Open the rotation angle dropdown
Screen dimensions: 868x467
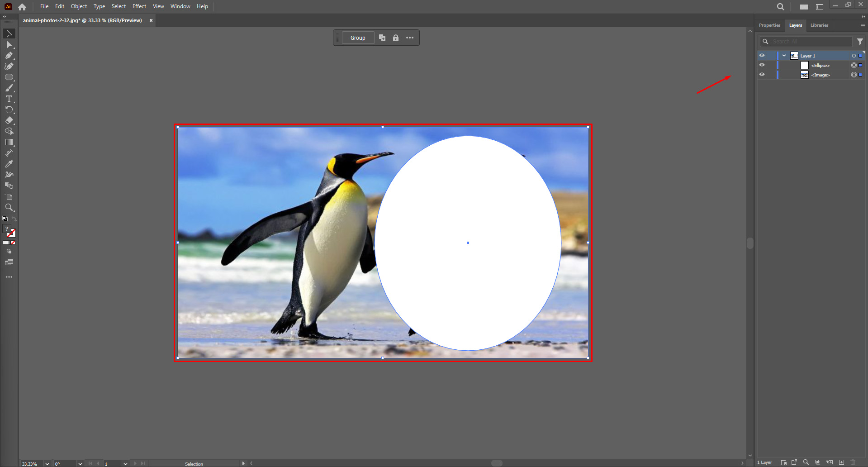point(80,464)
